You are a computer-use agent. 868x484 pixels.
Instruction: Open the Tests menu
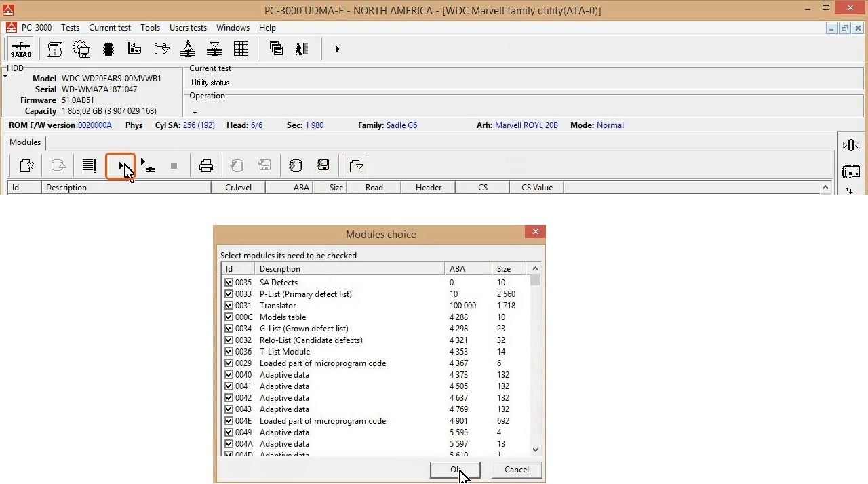click(70, 28)
